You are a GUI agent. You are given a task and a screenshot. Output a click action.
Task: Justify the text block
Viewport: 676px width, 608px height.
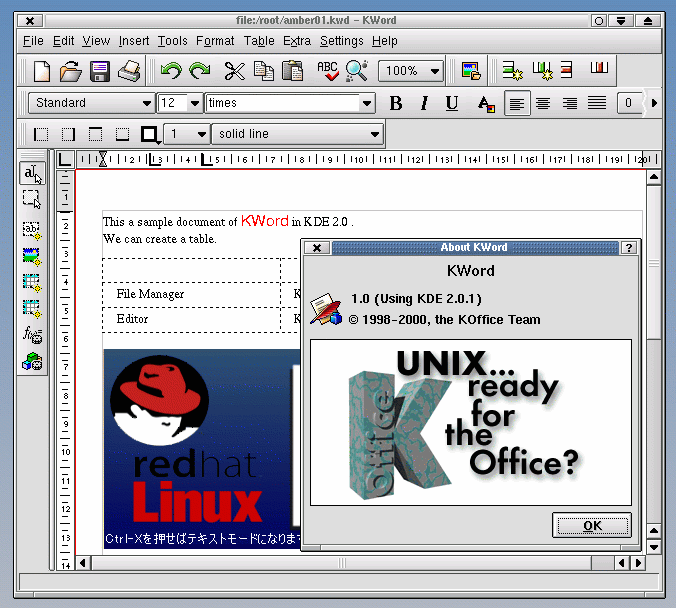[x=597, y=103]
